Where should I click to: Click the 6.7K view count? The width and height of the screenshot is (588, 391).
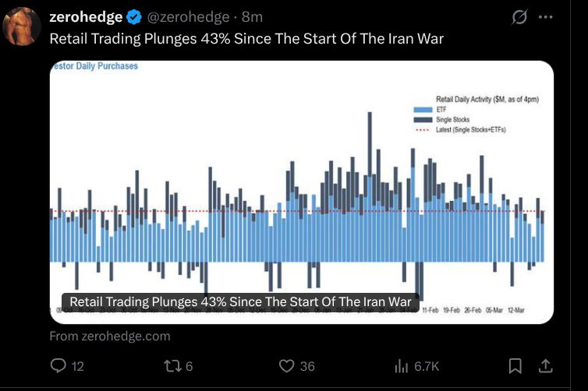tap(427, 366)
